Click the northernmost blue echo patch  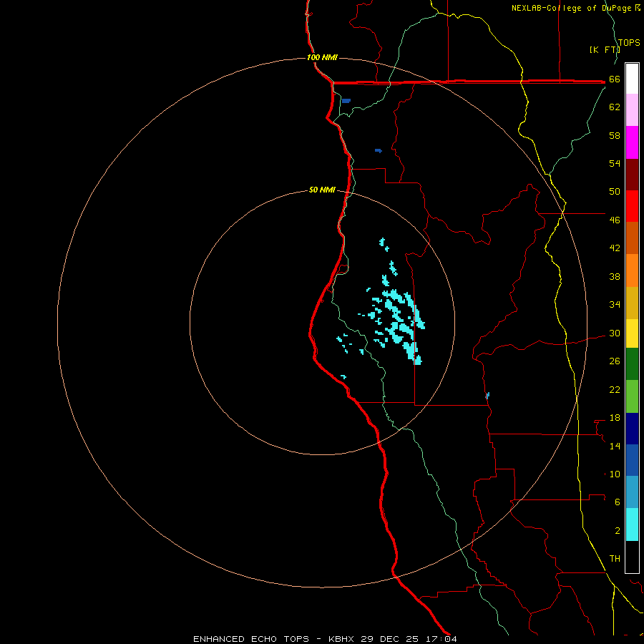tap(346, 101)
